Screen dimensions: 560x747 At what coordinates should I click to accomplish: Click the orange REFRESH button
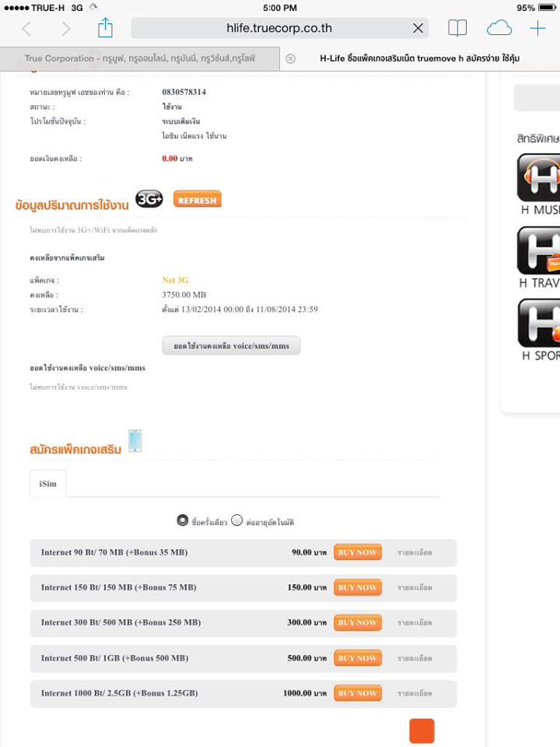(197, 200)
